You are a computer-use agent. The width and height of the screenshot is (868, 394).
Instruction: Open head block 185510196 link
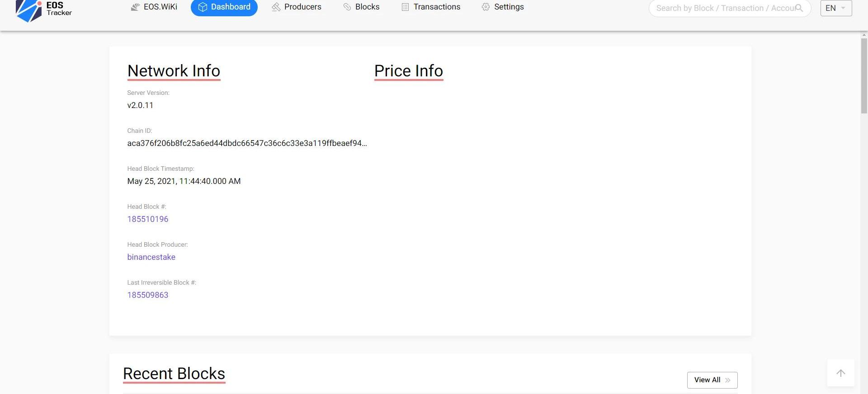tap(148, 219)
